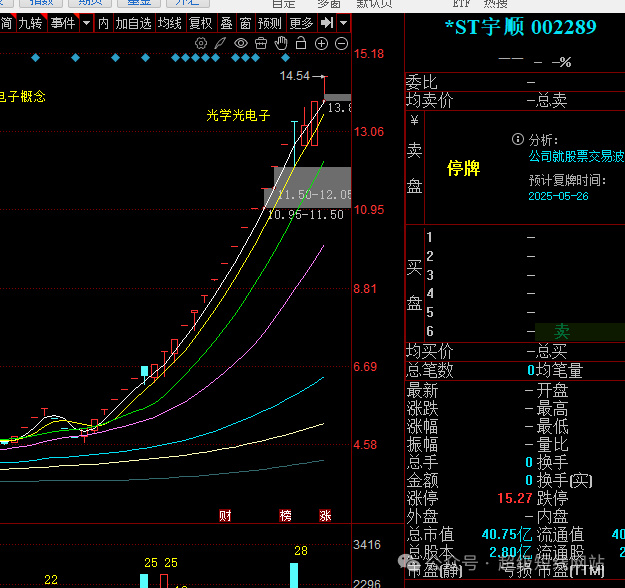This screenshot has width=625, height=588.
Task: Click the 榜 marker at chart bottom
Action: point(285,515)
